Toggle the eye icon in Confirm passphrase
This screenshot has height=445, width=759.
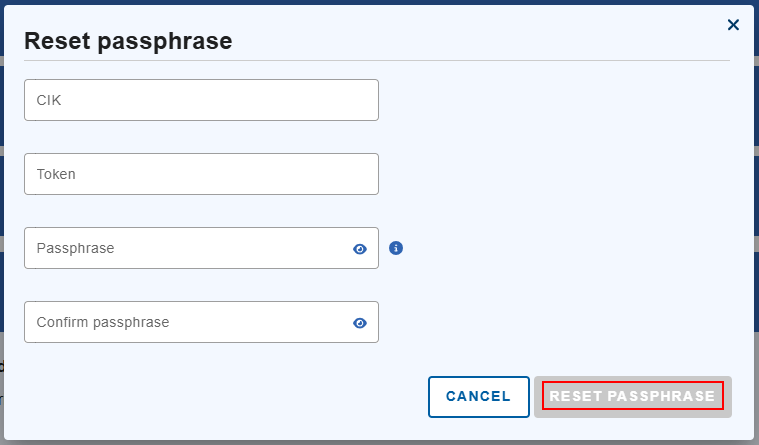(x=360, y=323)
